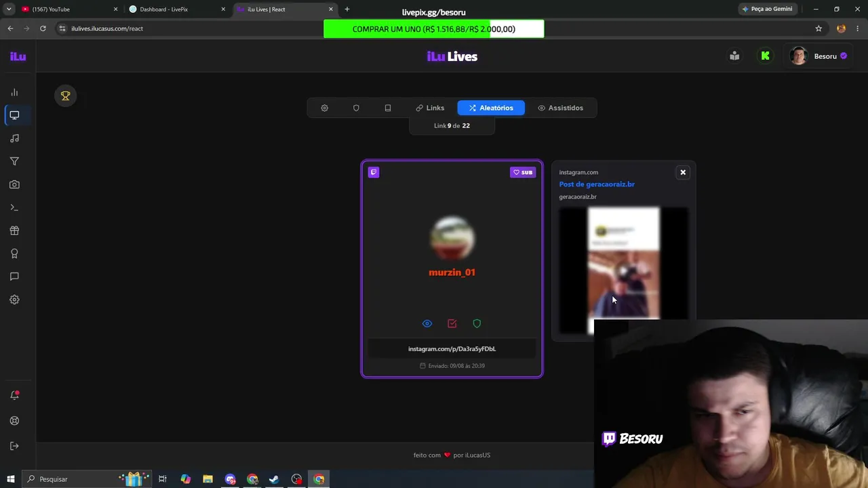Image resolution: width=868 pixels, height=488 pixels.
Task: Open the music note sidebar section
Action: pos(14,138)
